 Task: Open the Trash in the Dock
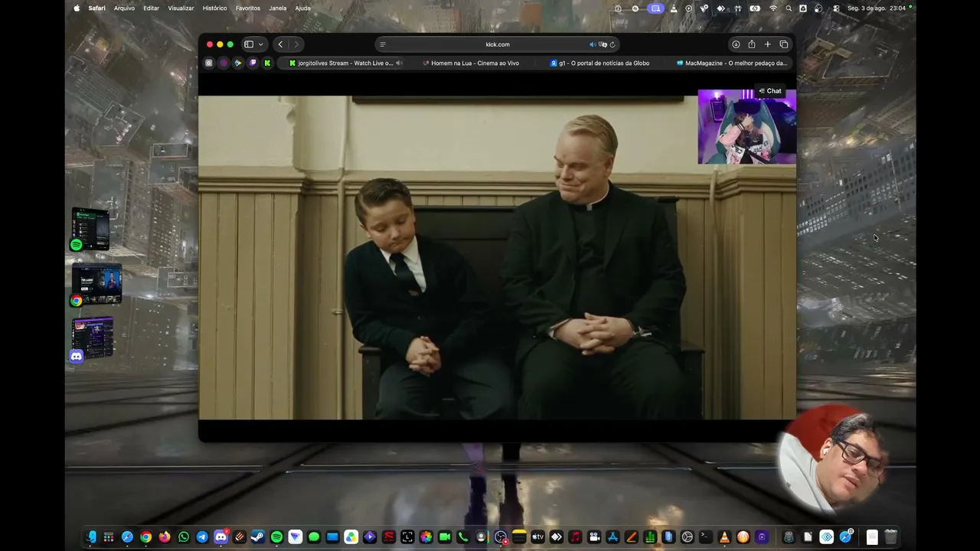coord(890,537)
